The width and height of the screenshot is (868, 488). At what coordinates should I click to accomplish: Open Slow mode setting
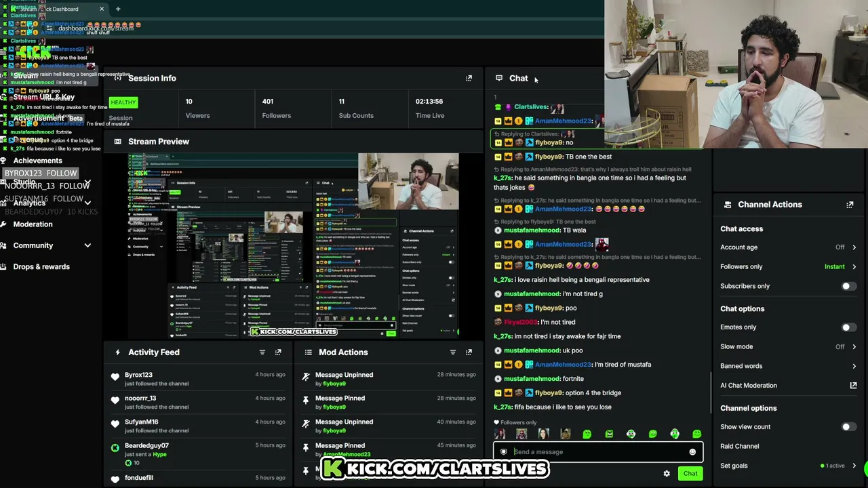(x=788, y=347)
